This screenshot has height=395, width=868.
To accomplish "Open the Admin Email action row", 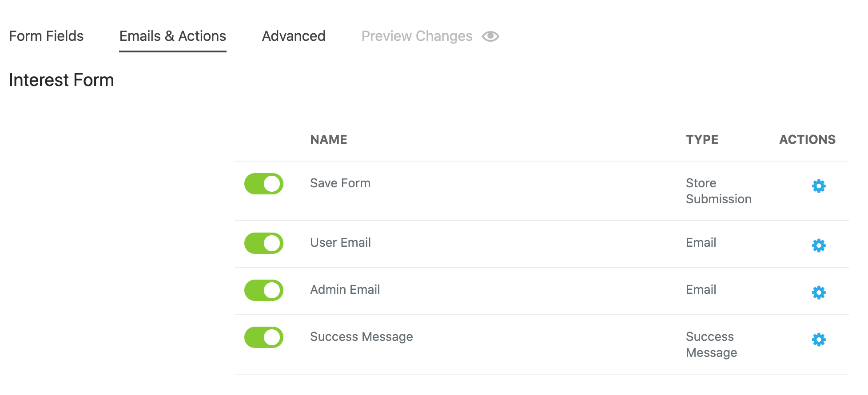I will (x=542, y=291).
